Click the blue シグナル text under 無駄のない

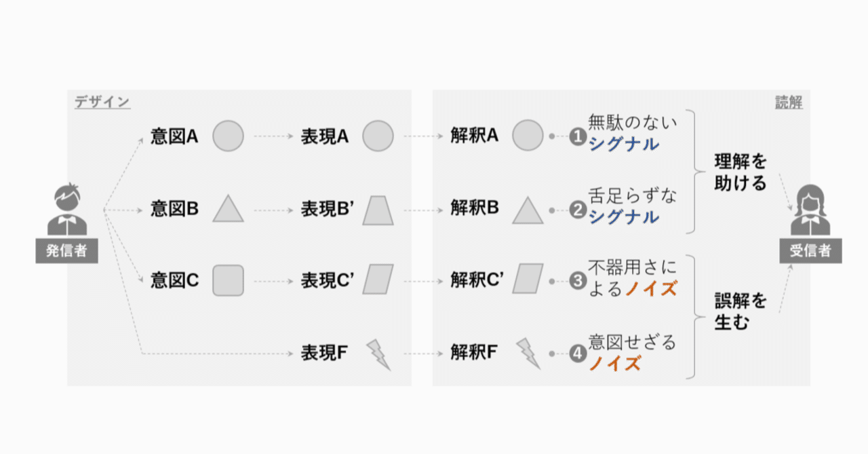click(x=623, y=145)
